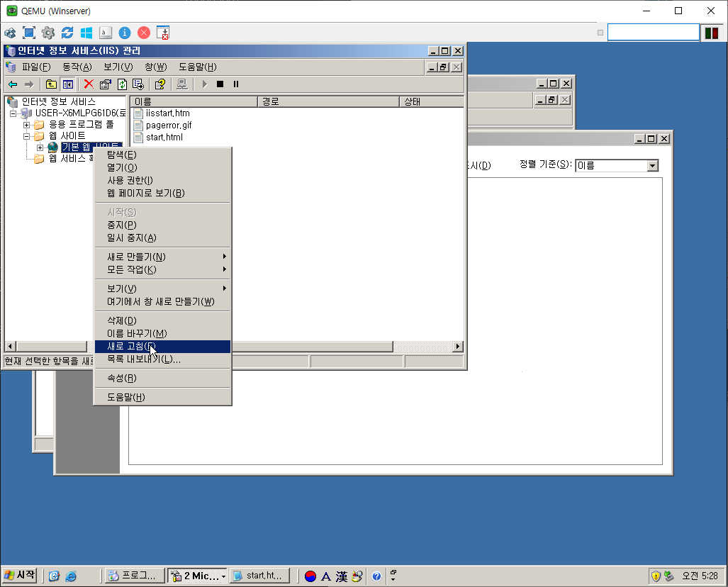Click the IIS toolbar Forward arrow

pos(29,84)
